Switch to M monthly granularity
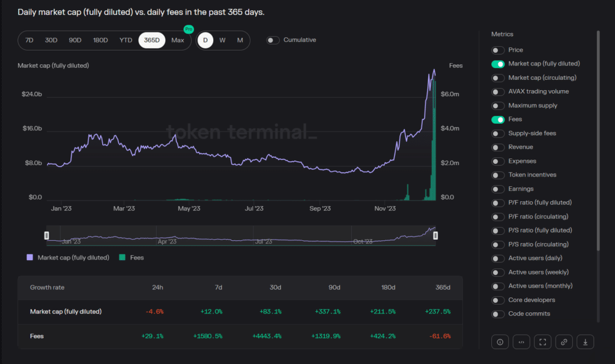615x364 pixels. point(240,40)
